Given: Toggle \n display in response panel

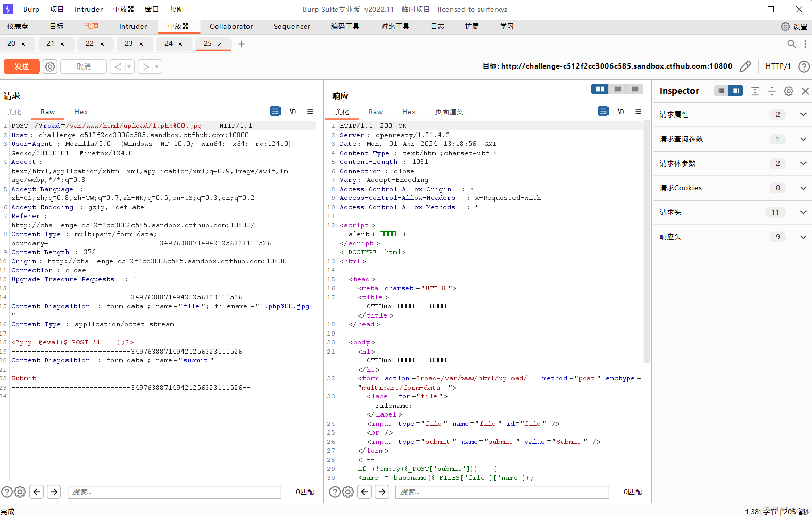Looking at the screenshot, I should (x=621, y=111).
